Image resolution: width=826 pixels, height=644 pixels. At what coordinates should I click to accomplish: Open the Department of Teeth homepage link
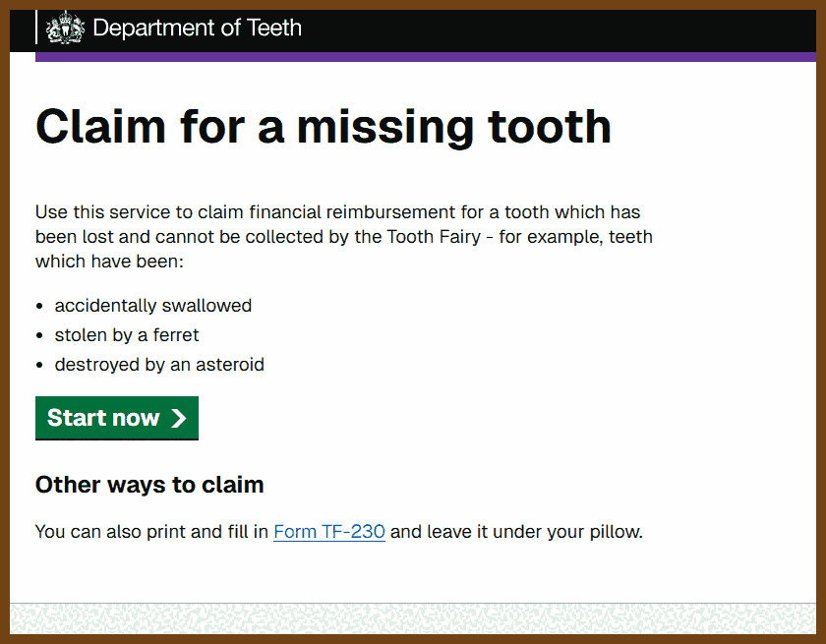174,28
